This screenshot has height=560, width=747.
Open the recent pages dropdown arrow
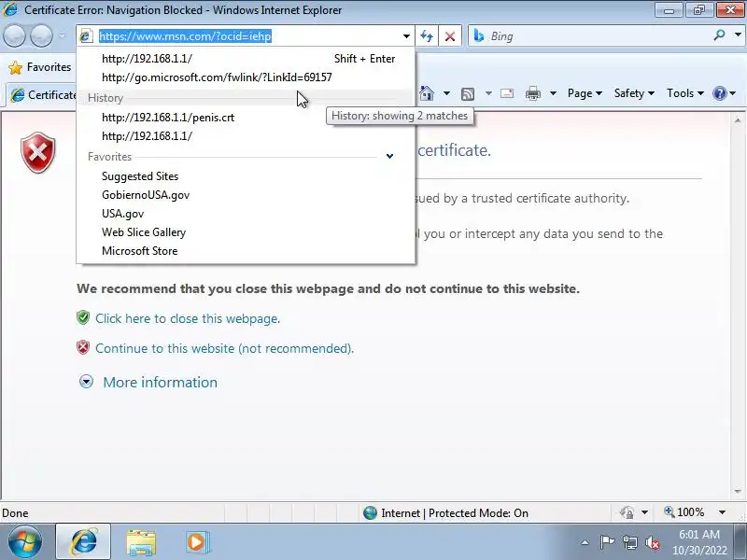tap(63, 35)
